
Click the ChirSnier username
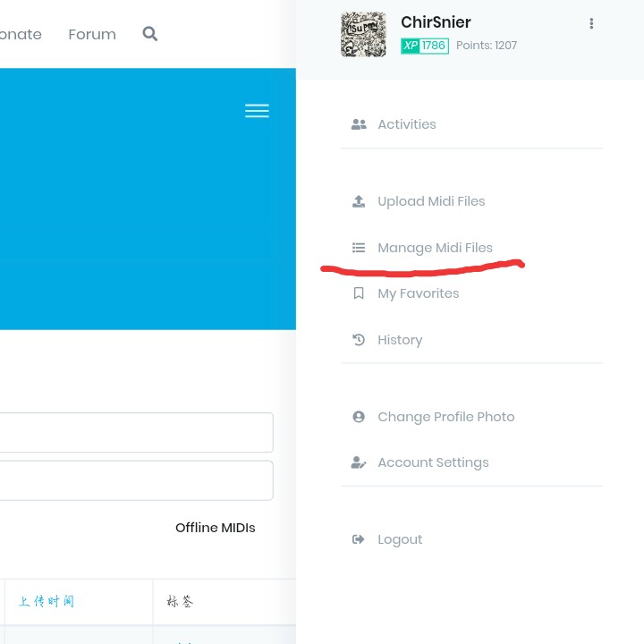point(436,22)
